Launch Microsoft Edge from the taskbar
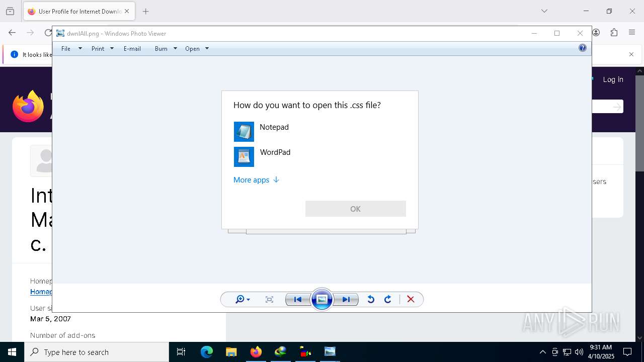 pos(207,352)
